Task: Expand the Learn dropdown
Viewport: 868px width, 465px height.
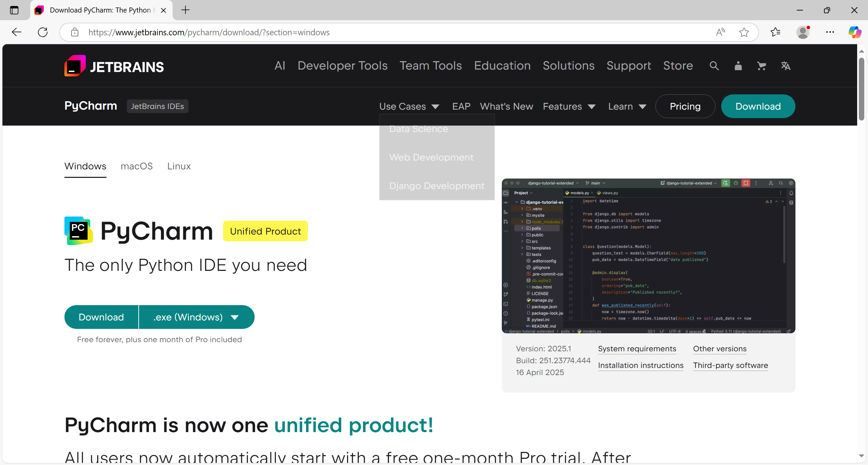Action: pyautogui.click(x=627, y=106)
